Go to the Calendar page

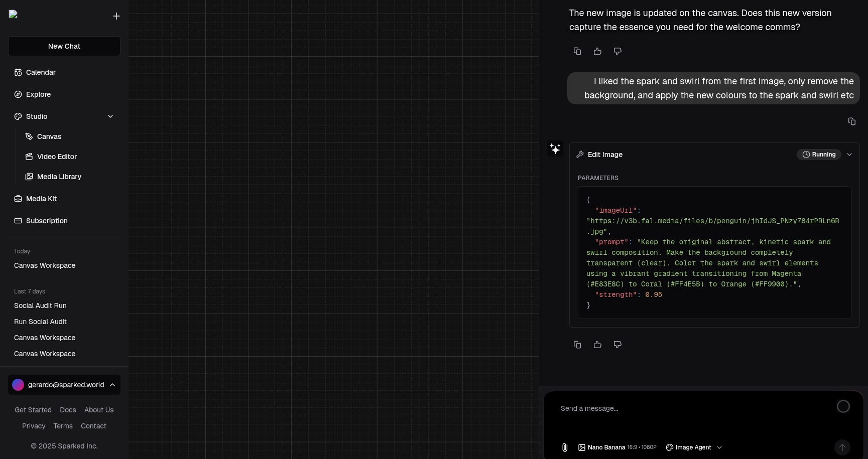(41, 72)
